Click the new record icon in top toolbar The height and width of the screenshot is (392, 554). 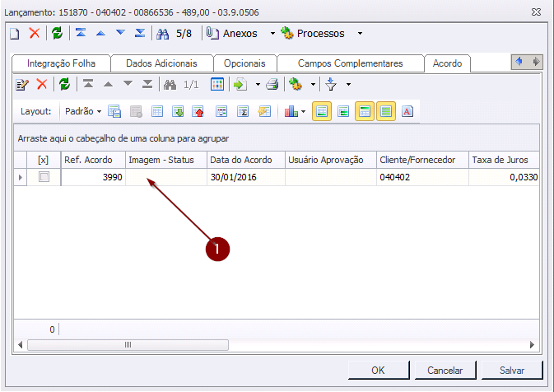coord(15,33)
